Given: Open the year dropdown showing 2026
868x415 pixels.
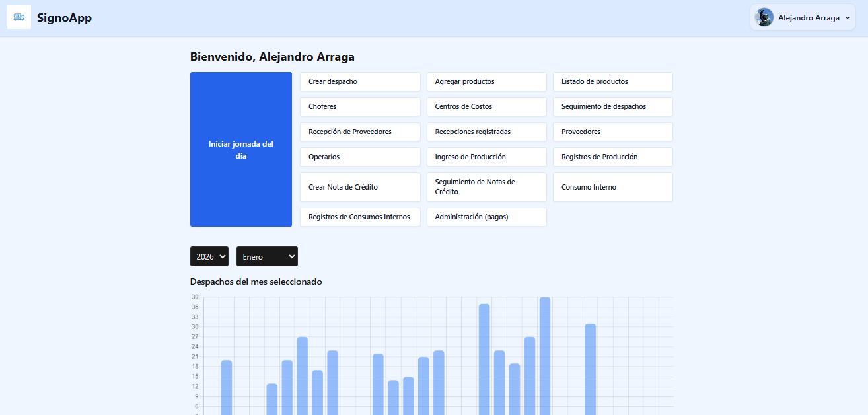Looking at the screenshot, I should pos(209,256).
